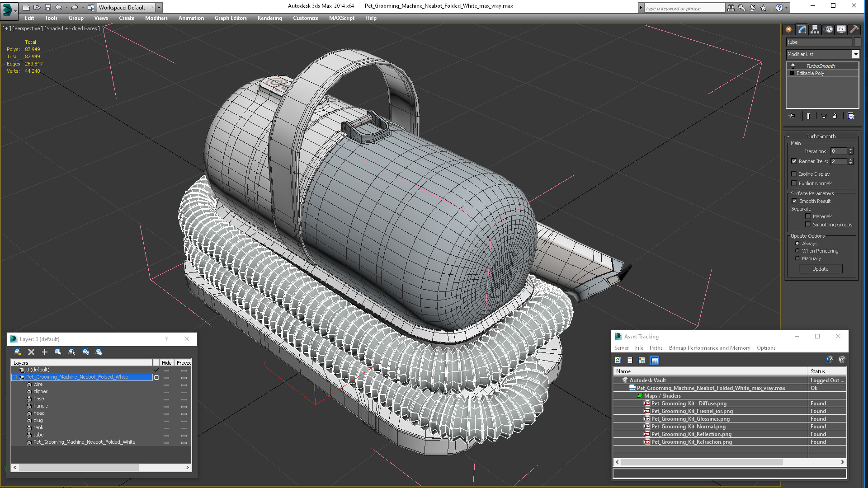This screenshot has width=868, height=488.
Task: Click the Asset Tracking horizontal scrollbar
Action: [730, 462]
